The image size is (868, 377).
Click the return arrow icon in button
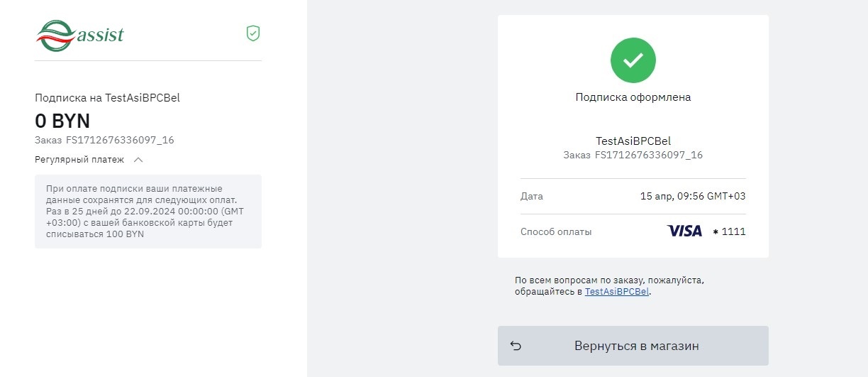click(x=516, y=346)
